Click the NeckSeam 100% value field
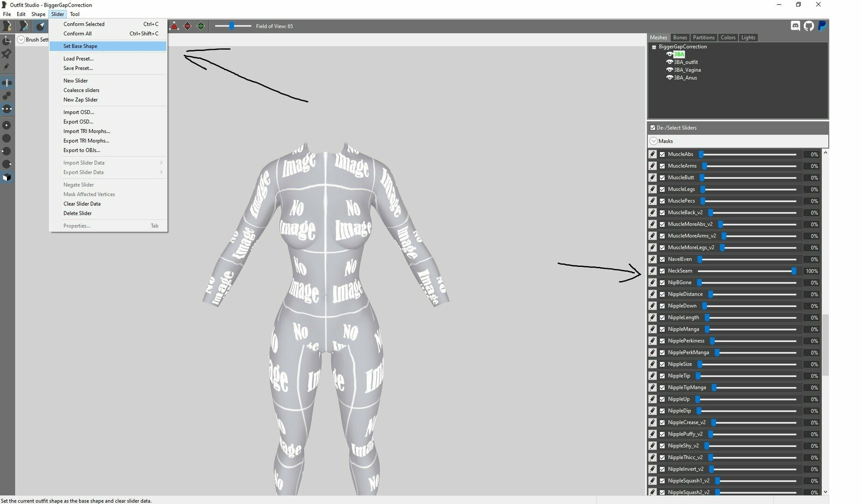Image resolution: width=862 pixels, height=504 pixels. tap(811, 271)
